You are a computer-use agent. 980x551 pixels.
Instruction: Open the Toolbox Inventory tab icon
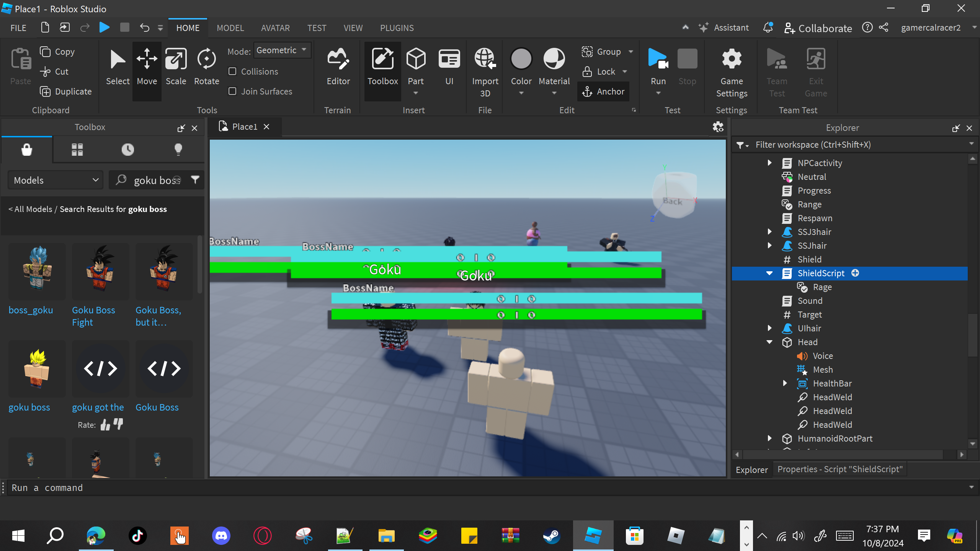click(x=77, y=149)
